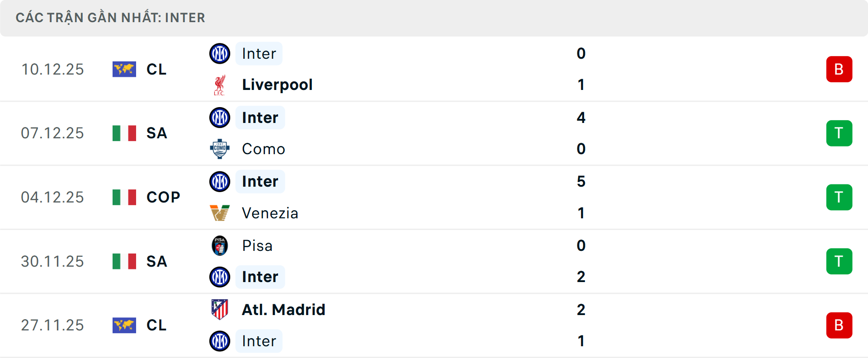Click the Como club crest icon
868x358 pixels.
point(220,149)
